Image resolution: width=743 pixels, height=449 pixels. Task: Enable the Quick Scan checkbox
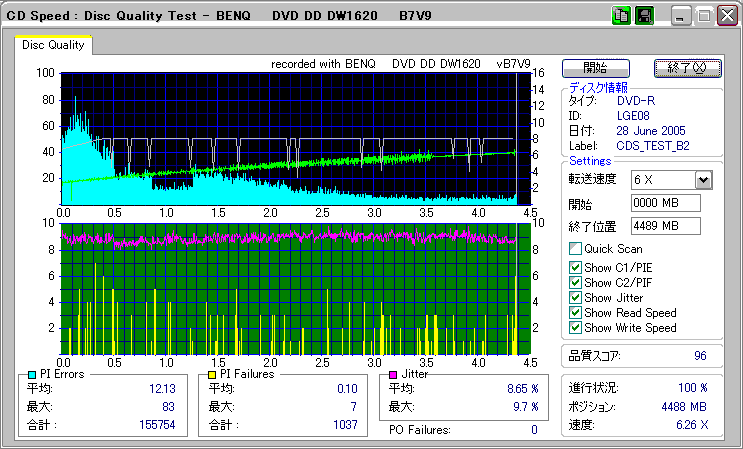click(x=575, y=248)
